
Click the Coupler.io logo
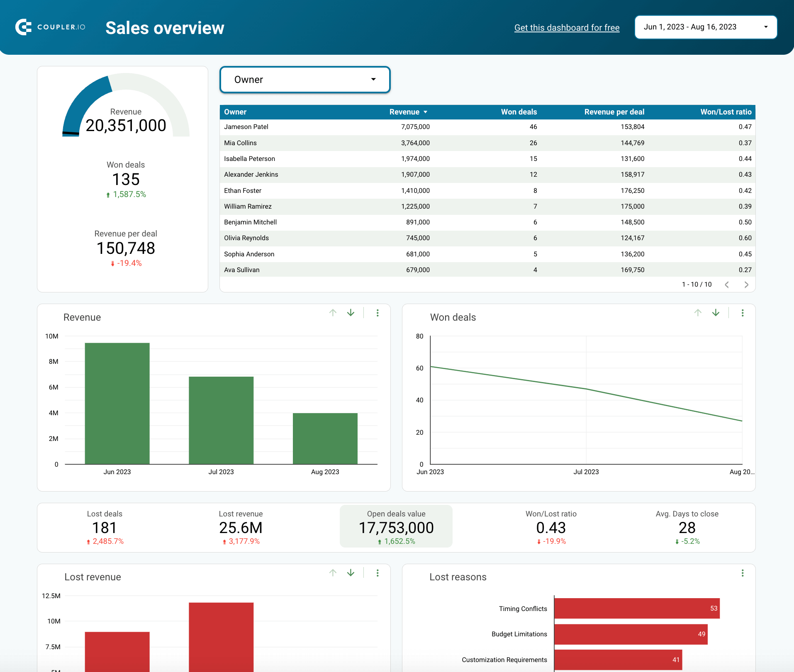tap(50, 27)
